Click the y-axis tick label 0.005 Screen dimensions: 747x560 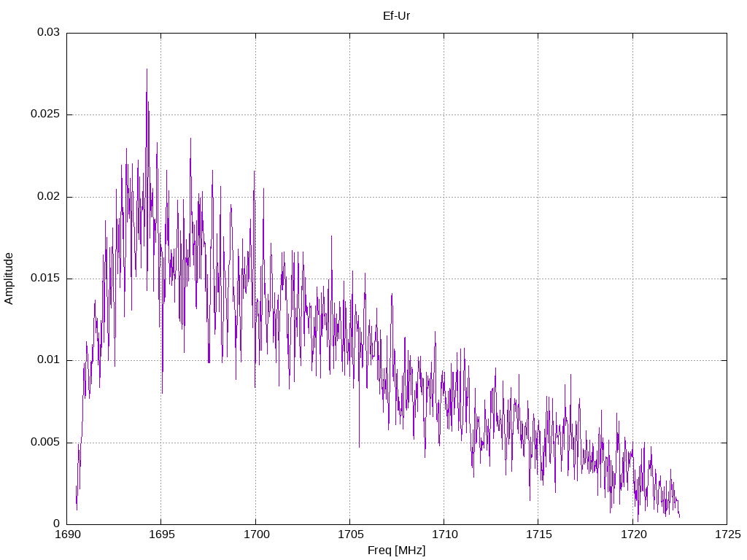point(45,443)
